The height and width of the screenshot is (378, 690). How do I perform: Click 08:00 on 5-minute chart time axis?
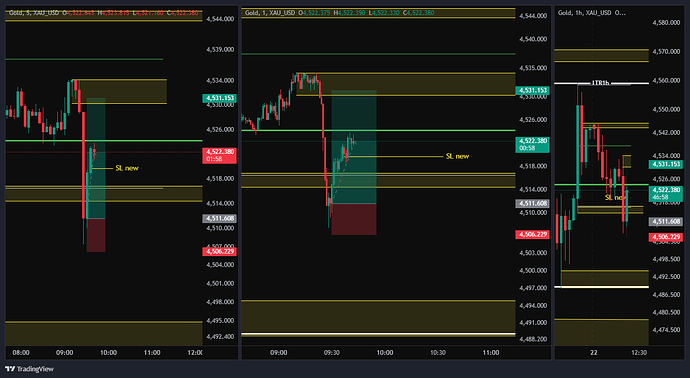pyautogui.click(x=21, y=352)
